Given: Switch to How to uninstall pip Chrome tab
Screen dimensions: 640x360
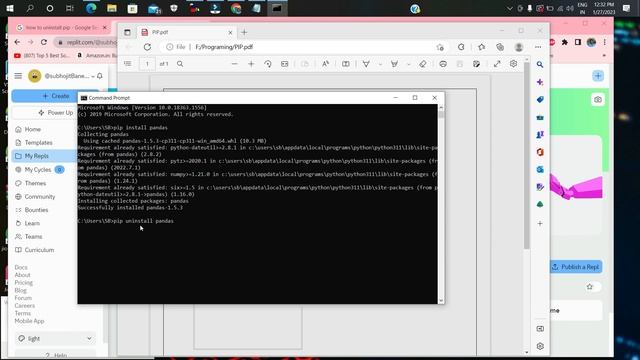Looking at the screenshot, I should coord(61,28).
